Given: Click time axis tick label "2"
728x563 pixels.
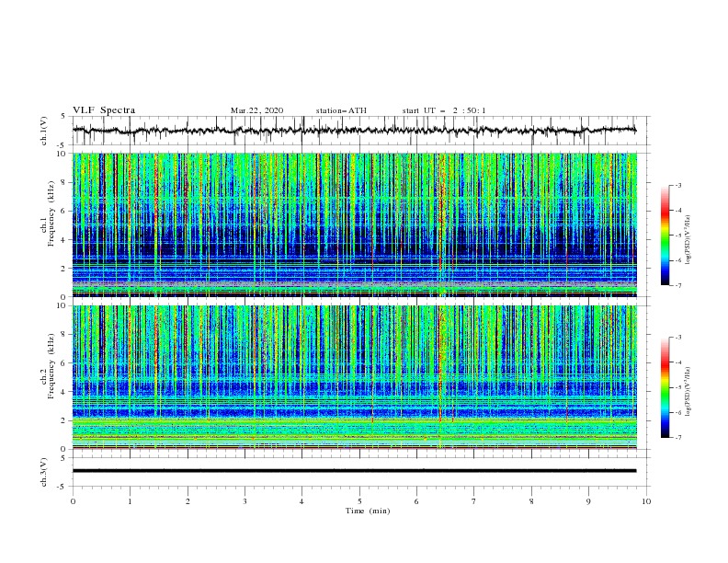Looking at the screenshot, I should (188, 501).
